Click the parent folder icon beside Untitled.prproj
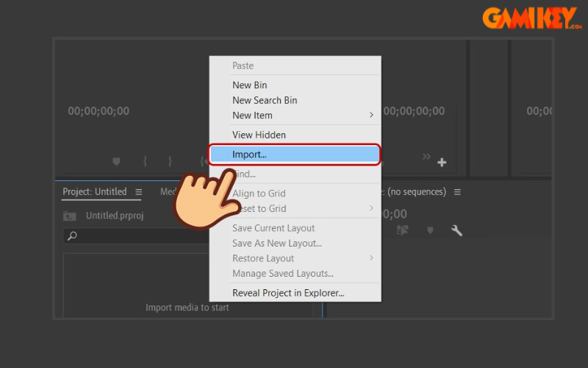This screenshot has width=588, height=368. (69, 216)
